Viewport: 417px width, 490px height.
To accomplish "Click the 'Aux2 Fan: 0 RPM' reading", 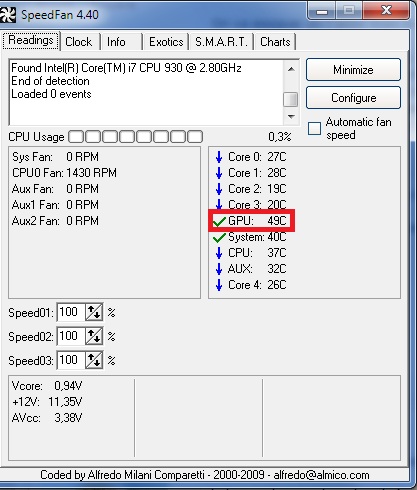I will 55,221.
